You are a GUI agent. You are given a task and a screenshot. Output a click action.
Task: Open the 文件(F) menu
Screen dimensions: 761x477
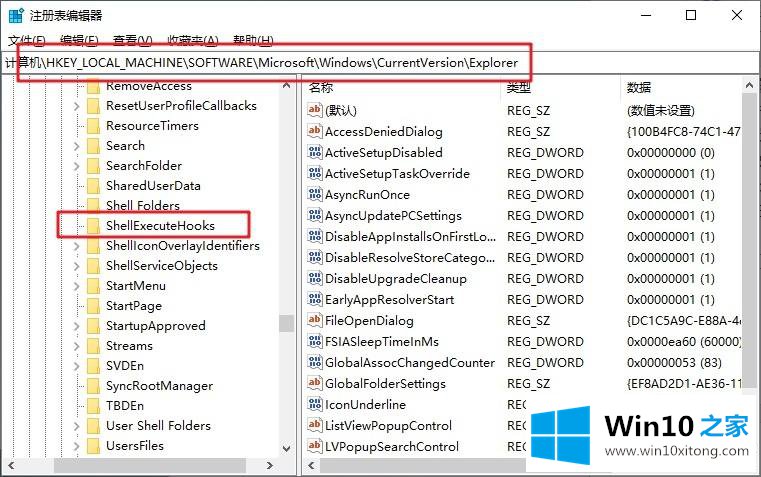click(27, 40)
